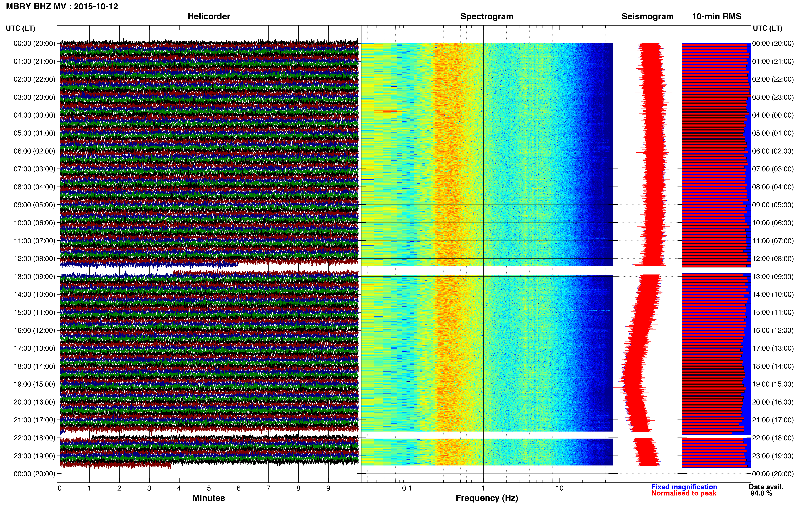The height and width of the screenshot is (508, 812).
Task: Click RMS panel time label '01:00 (21:00)'
Action: [773, 62]
